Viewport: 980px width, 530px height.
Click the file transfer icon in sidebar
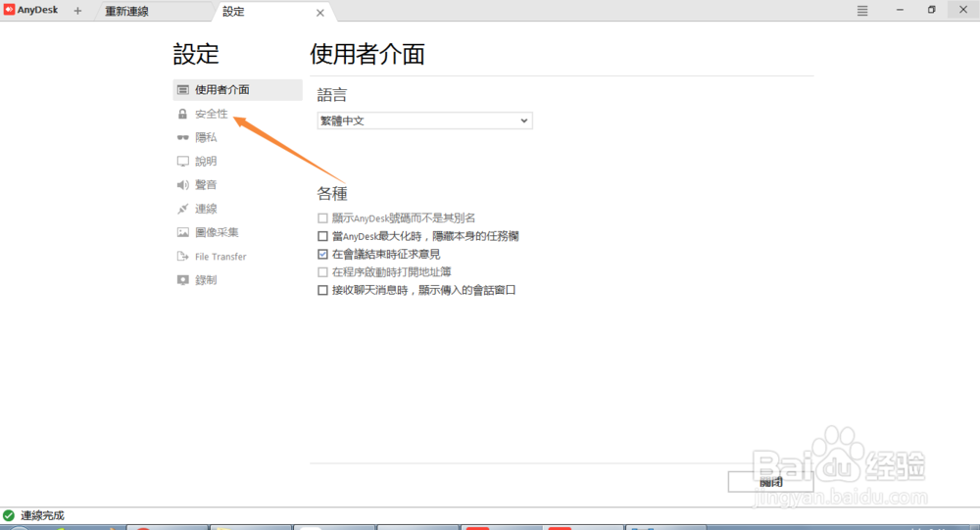(x=182, y=257)
